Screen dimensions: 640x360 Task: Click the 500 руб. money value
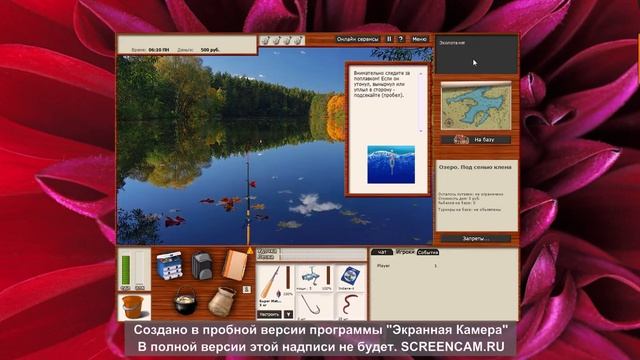(x=210, y=50)
